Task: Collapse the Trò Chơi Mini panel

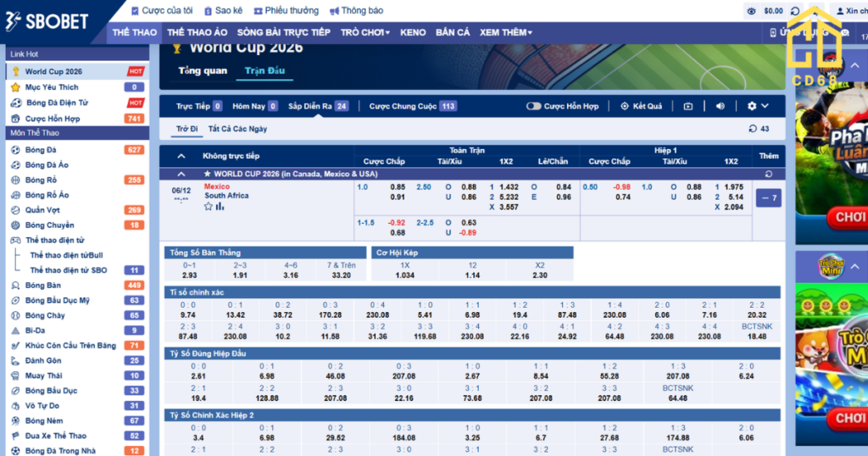Action: pos(854,267)
